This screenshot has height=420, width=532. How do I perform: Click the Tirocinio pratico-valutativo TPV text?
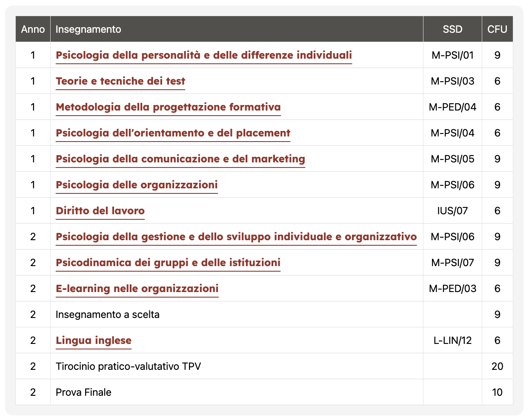pyautogui.click(x=128, y=366)
